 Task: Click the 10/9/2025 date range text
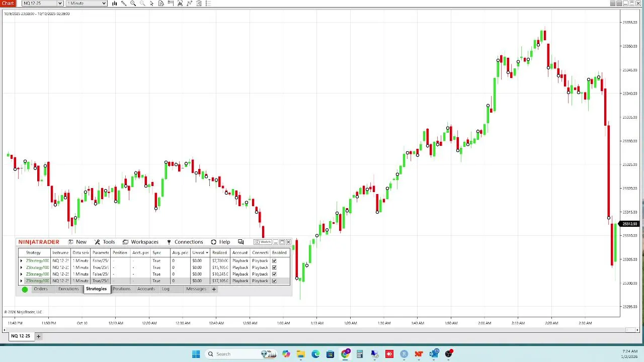(37, 14)
